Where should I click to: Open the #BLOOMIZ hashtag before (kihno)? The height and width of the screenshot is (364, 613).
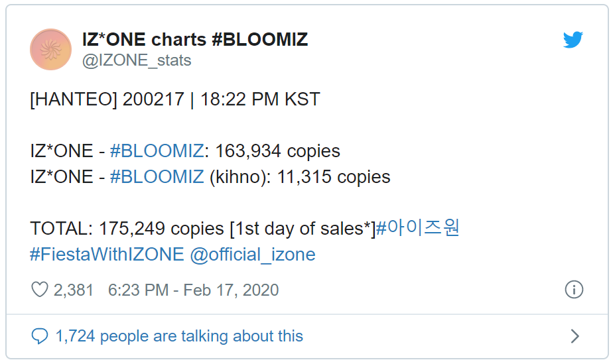coord(157,177)
